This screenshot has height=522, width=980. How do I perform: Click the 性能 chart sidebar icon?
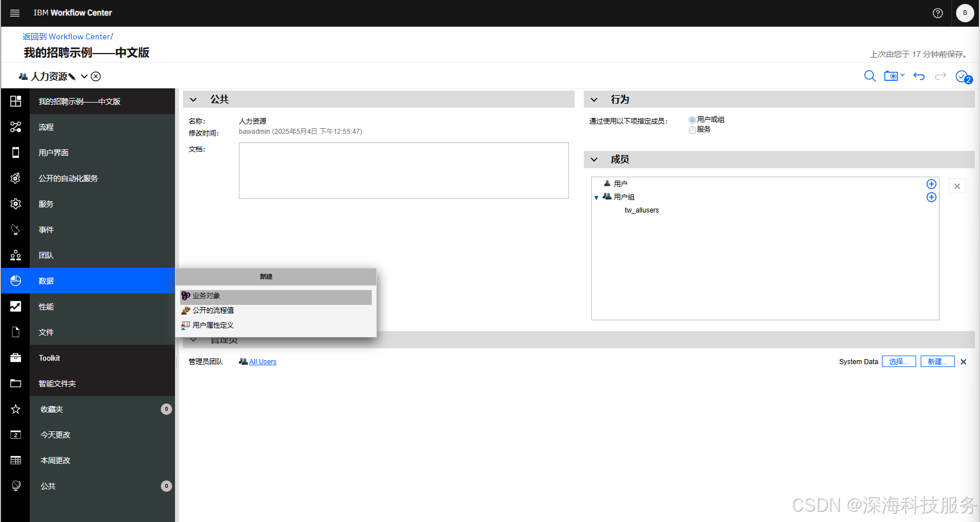(15, 306)
